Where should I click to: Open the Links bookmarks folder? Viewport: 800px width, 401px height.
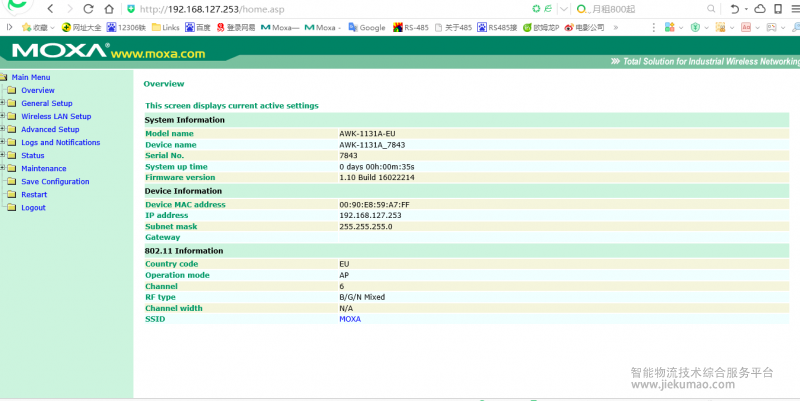point(165,28)
